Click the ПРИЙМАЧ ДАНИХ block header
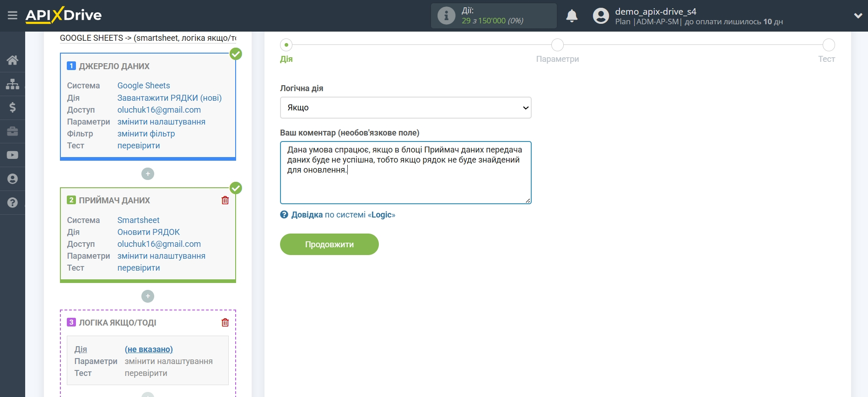The image size is (868, 397). click(x=114, y=201)
